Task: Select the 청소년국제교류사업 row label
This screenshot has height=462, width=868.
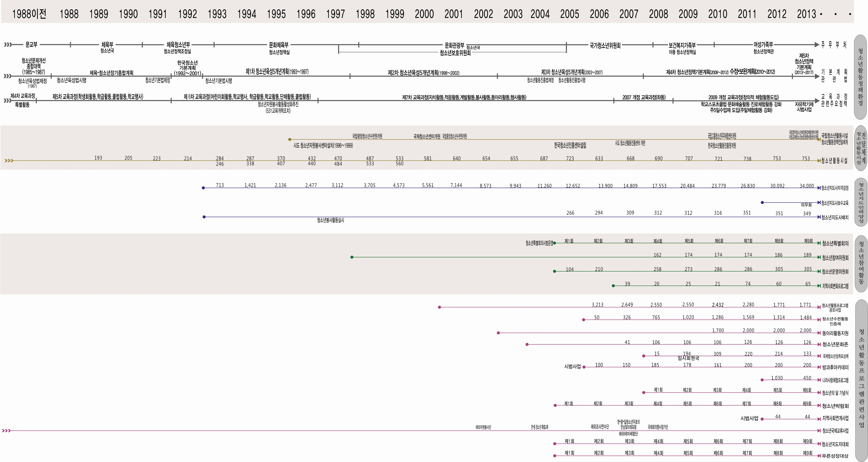Action: pos(835,431)
